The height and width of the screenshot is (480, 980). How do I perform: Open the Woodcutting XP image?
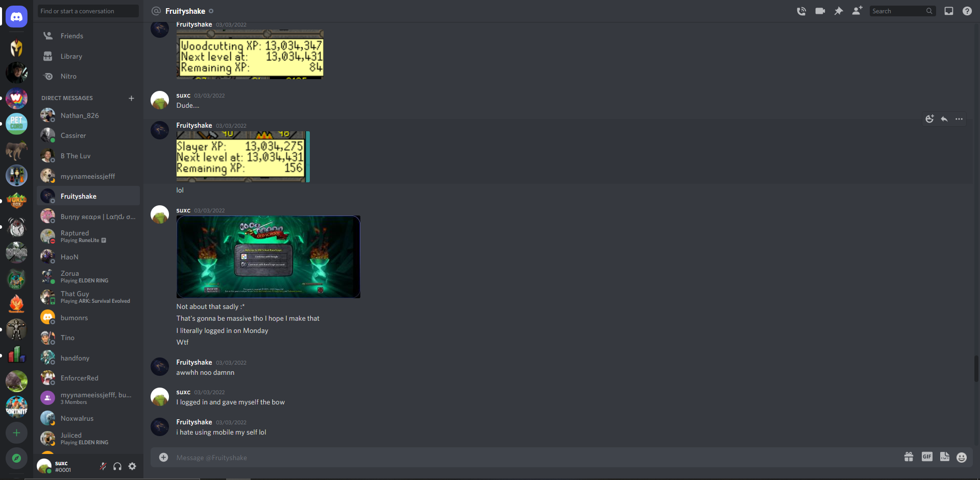click(x=250, y=54)
